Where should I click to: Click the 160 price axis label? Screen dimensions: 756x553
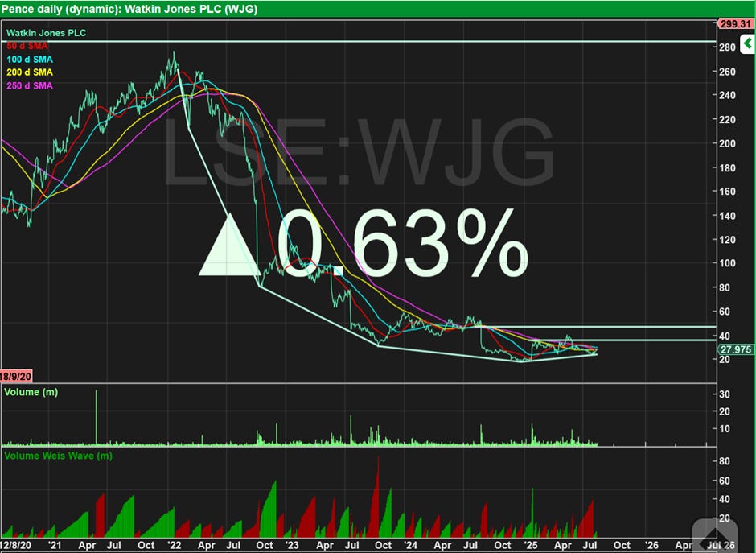(x=727, y=192)
